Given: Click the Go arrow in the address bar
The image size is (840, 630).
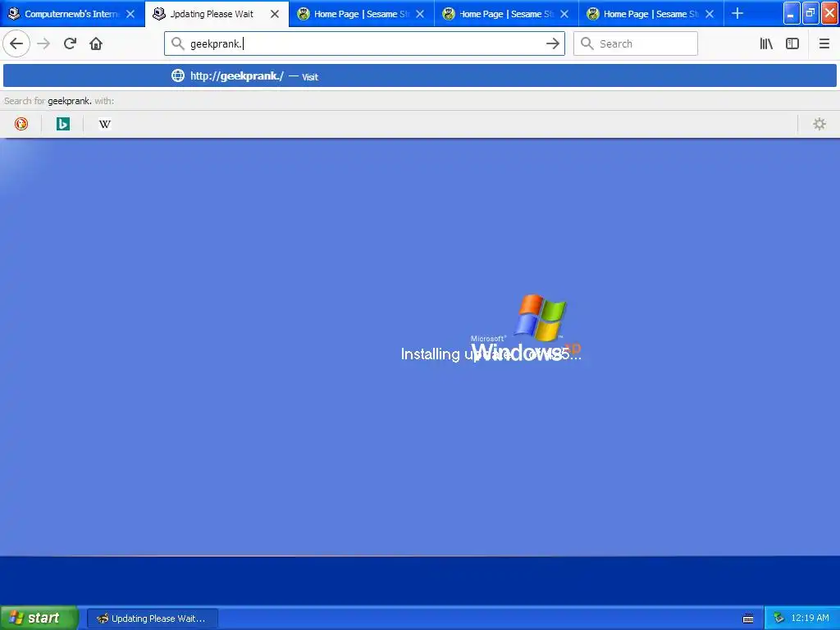Looking at the screenshot, I should (552, 43).
